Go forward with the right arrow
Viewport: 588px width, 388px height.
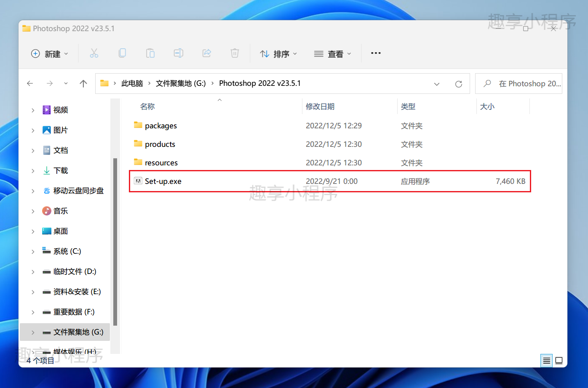50,83
